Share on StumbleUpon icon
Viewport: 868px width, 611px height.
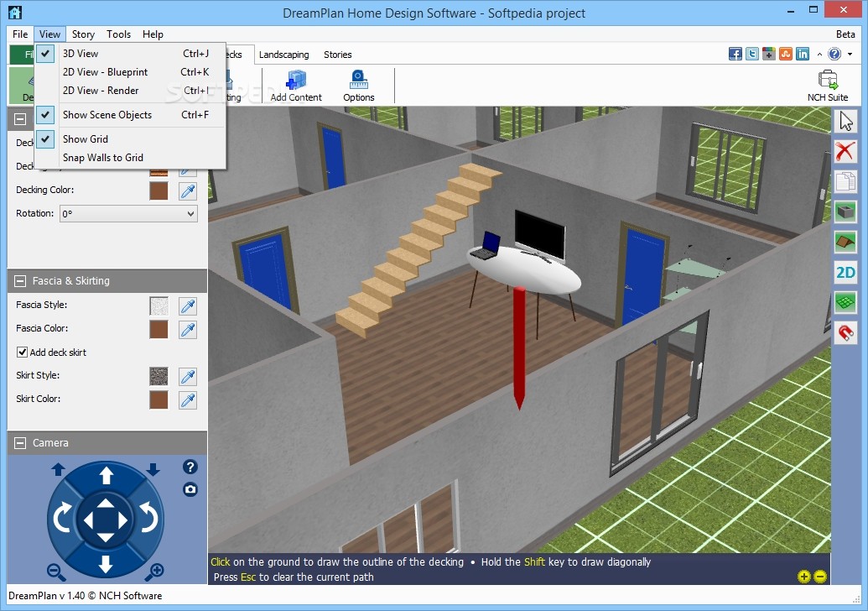786,54
